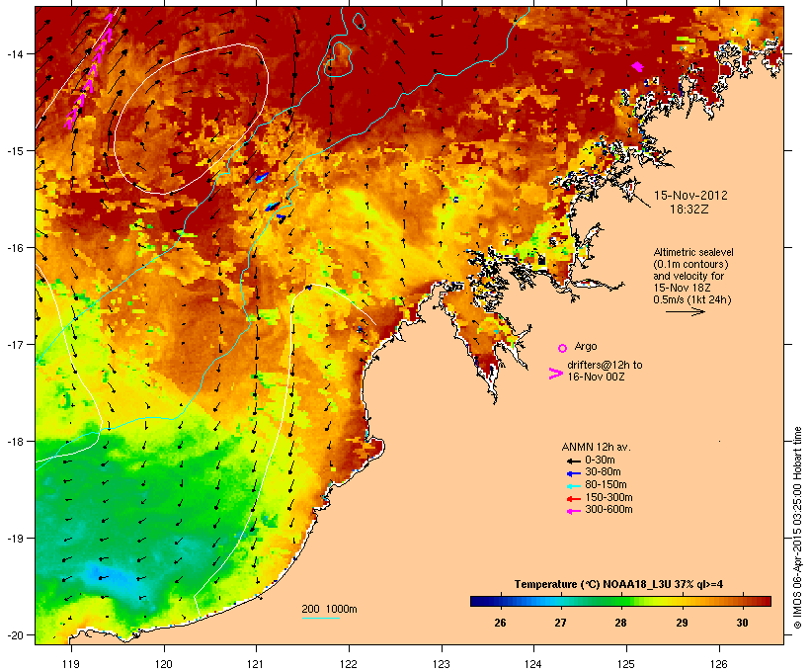Click the longitude label 120
Screen dimensions: 810x672
pos(164,664)
